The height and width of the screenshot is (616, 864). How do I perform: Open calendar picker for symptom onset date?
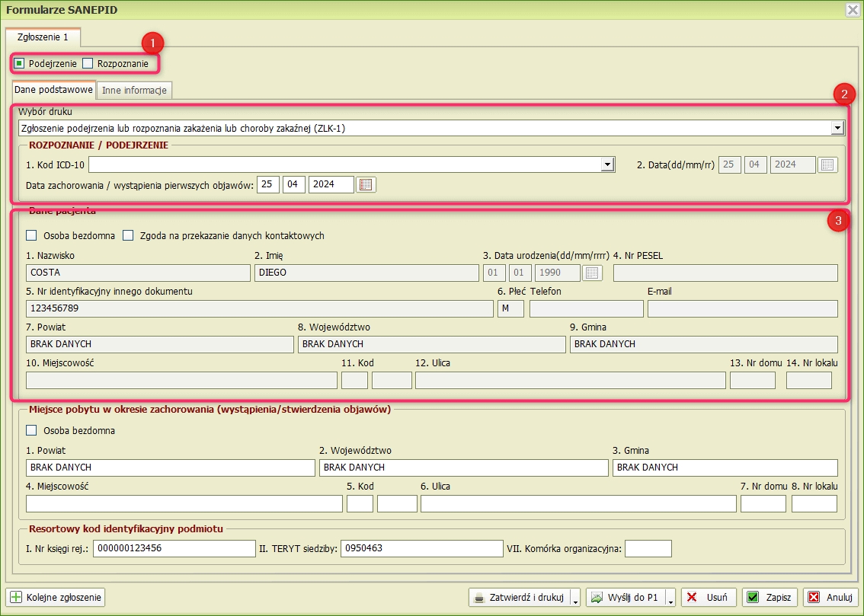[366, 184]
